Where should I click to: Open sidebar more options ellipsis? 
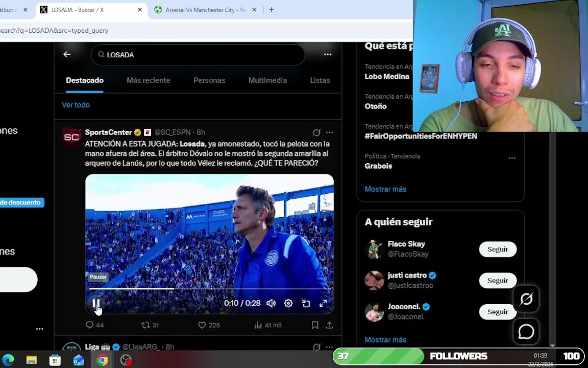(x=39, y=329)
